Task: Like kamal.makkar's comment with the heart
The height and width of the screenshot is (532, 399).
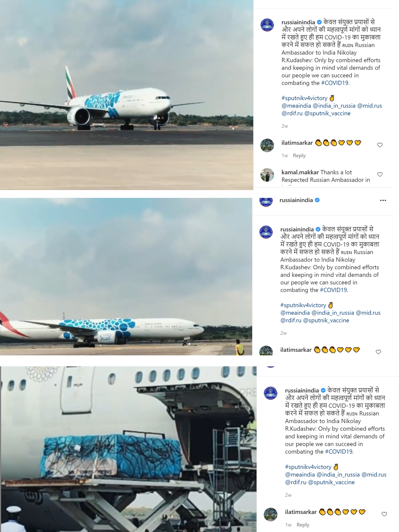Action: click(380, 175)
